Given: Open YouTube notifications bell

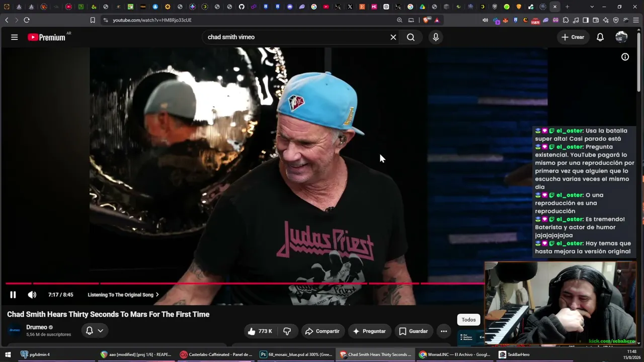Looking at the screenshot, I should pyautogui.click(x=600, y=37).
